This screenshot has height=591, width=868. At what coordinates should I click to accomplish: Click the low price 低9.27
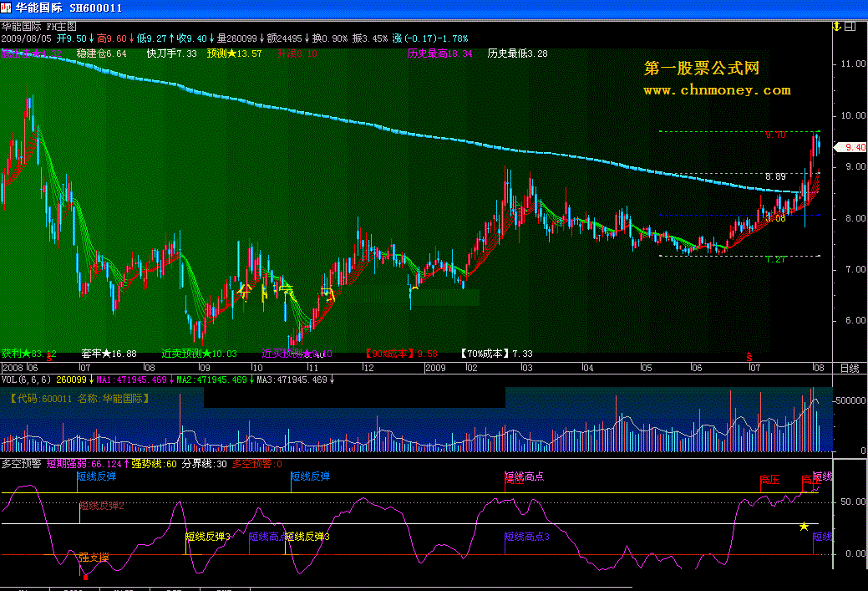click(152, 38)
